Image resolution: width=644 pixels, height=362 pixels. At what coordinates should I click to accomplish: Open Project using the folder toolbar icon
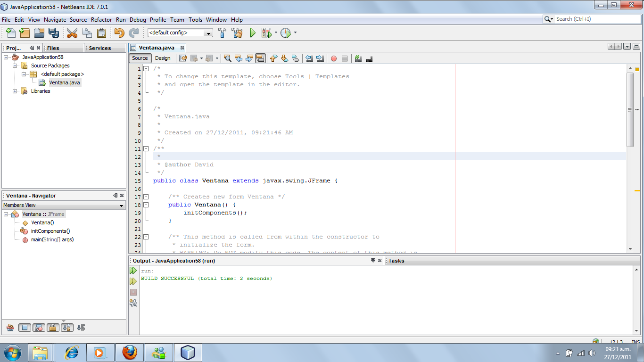tap(39, 33)
